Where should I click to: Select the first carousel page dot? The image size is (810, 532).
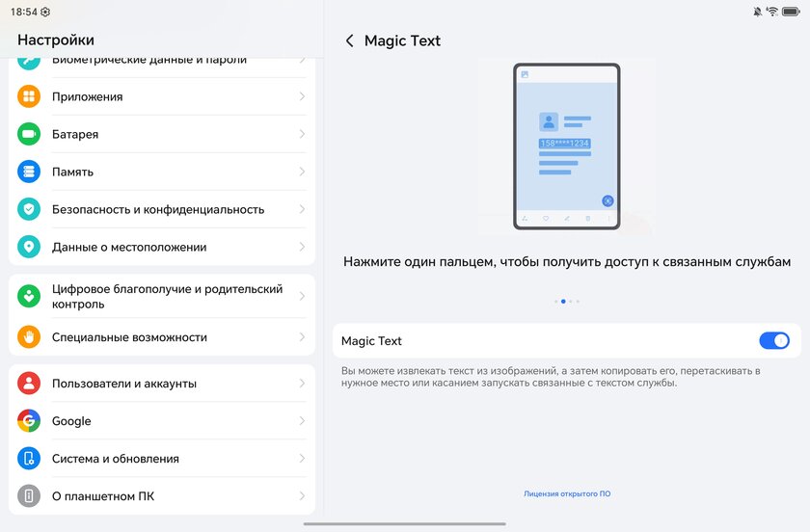pos(555,301)
